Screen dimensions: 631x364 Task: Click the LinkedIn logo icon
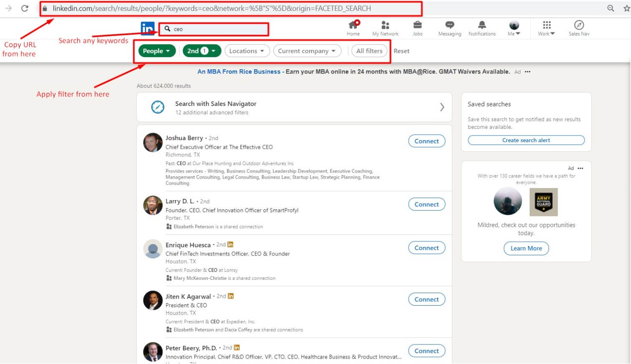coord(148,28)
